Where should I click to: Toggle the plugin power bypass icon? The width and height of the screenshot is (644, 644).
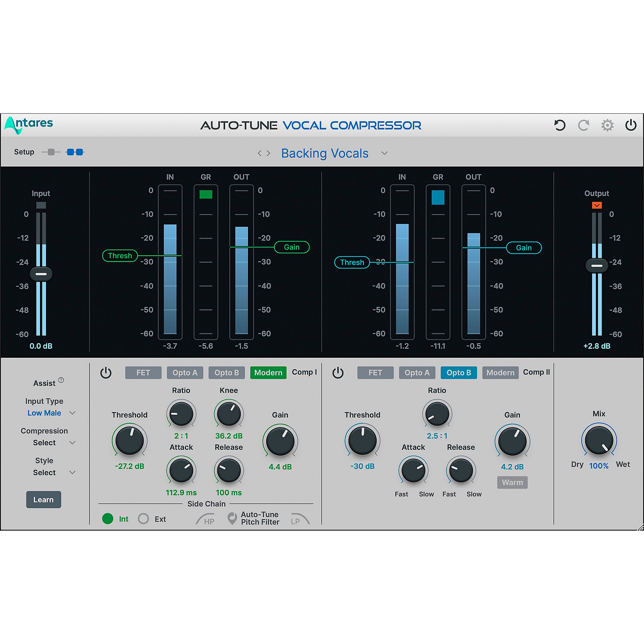pos(631,125)
